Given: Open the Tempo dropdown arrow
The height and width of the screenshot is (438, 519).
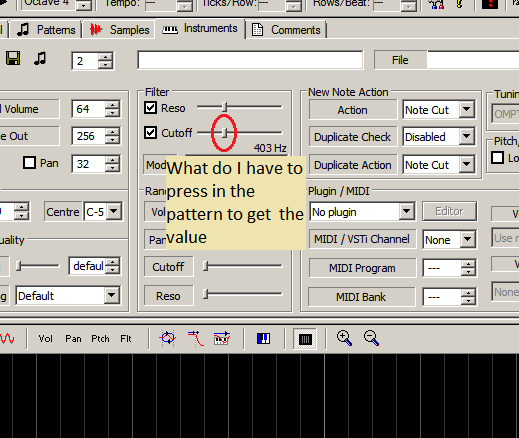Looking at the screenshot, I should [185, 6].
